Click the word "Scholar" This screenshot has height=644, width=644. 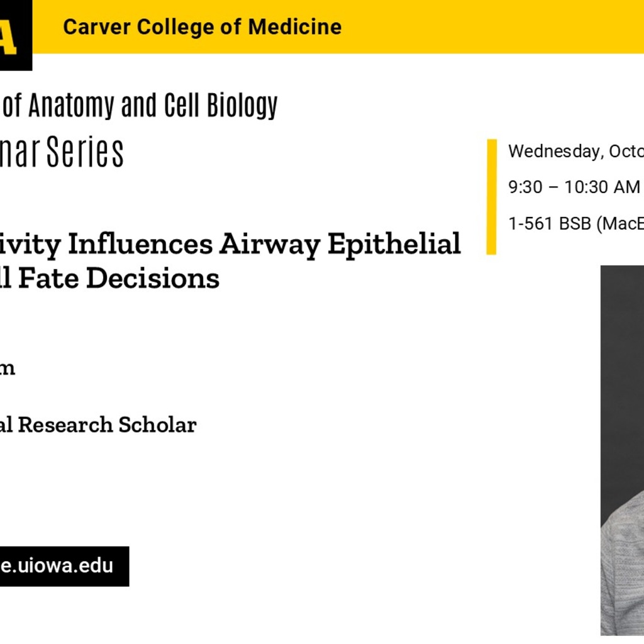[x=158, y=425]
